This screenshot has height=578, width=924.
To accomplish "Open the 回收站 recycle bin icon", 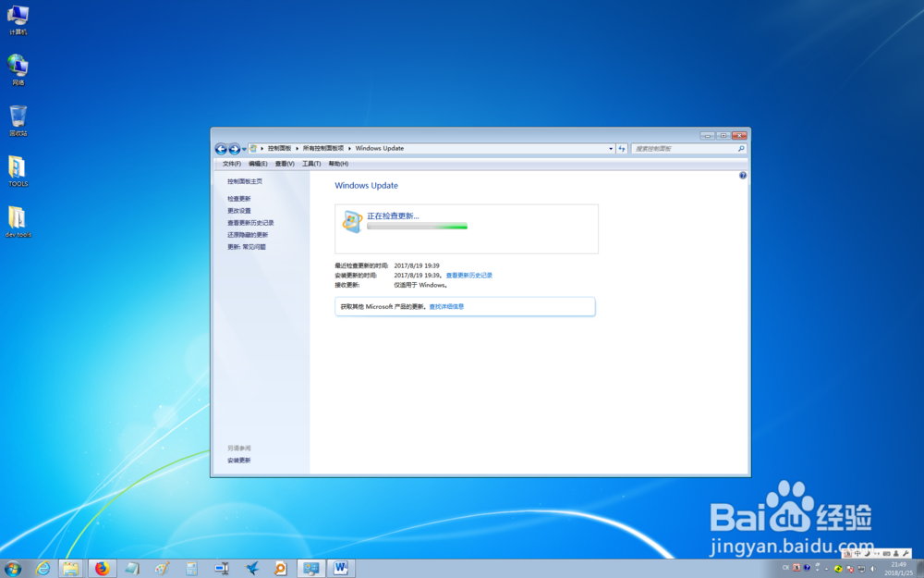I will pos(18,121).
